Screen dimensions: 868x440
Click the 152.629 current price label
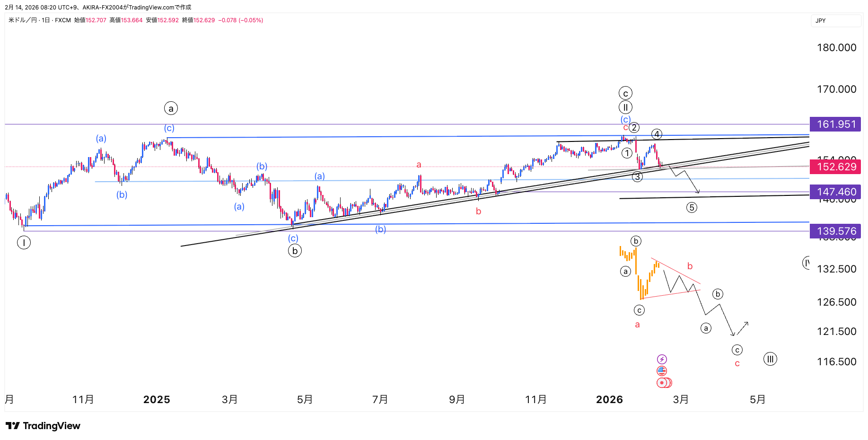[x=836, y=167]
